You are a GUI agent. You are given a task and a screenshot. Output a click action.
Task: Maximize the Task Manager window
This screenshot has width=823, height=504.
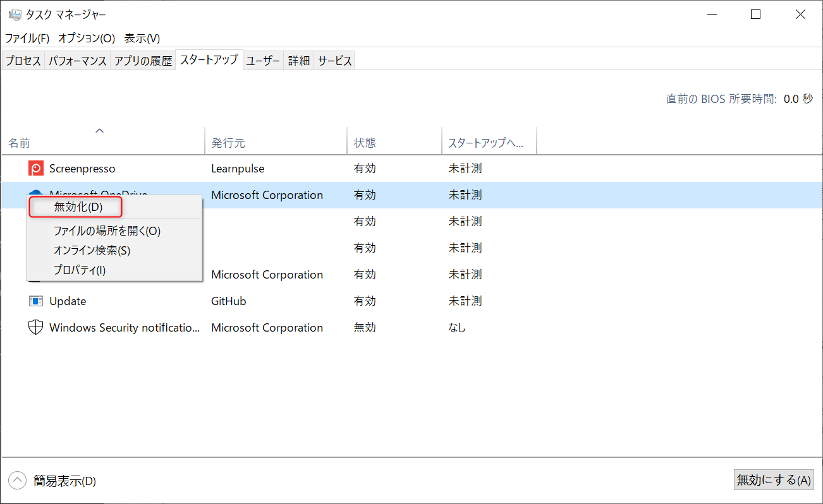coord(755,15)
